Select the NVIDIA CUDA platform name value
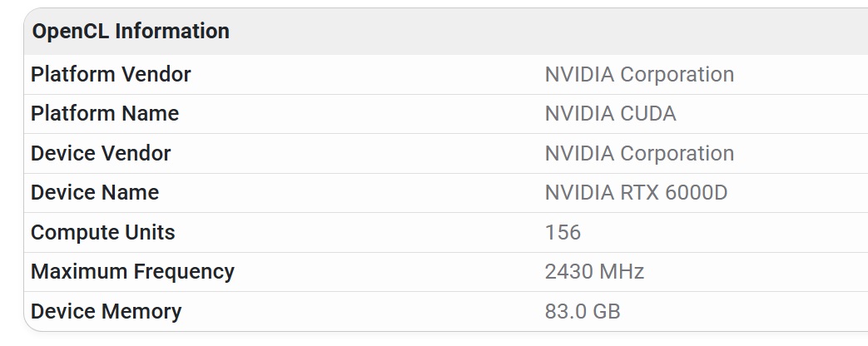Viewport: 868px width, 346px height. click(610, 114)
